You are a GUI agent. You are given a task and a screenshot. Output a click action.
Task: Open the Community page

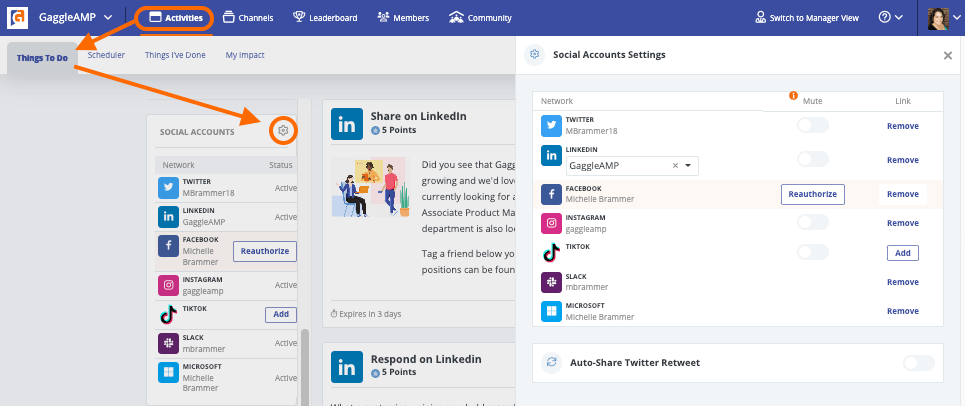pos(480,18)
